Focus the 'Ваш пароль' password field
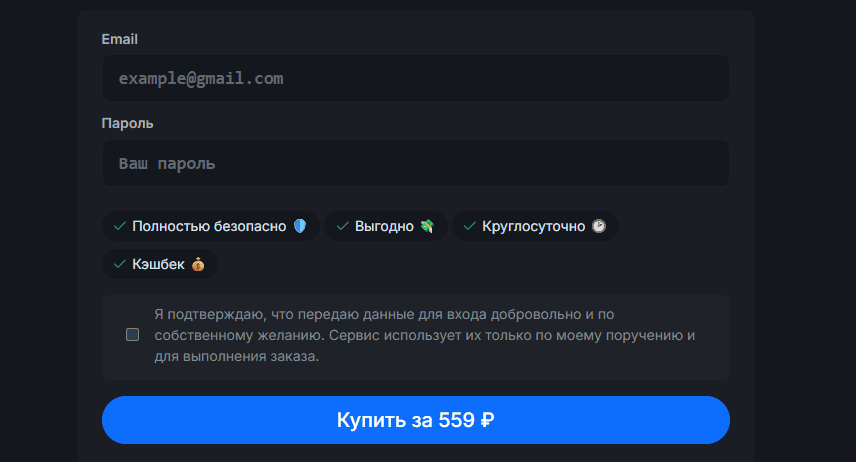The image size is (856, 462). [415, 163]
